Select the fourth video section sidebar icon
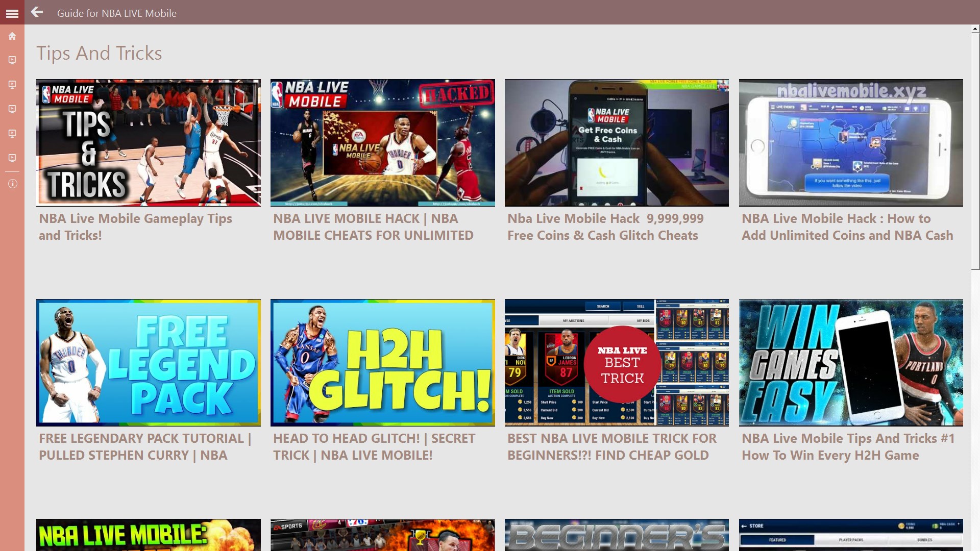 pyautogui.click(x=12, y=134)
